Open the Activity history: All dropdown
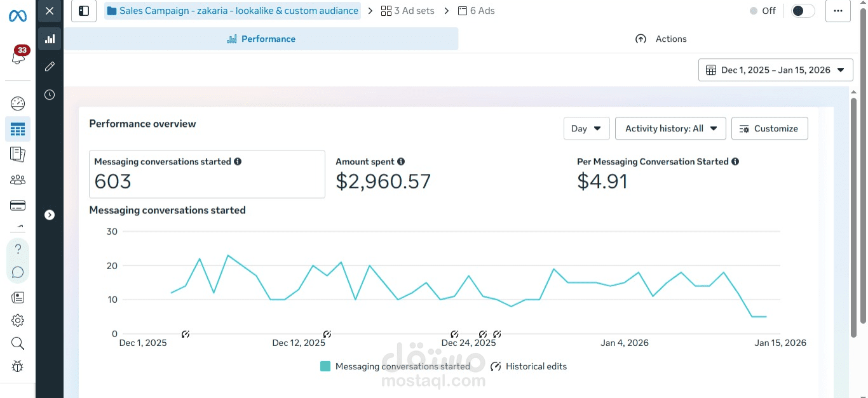The width and height of the screenshot is (868, 398). point(670,128)
